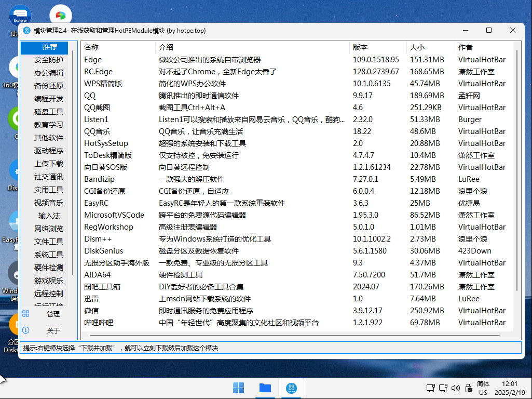Open the Windows Start menu
Screen dimensions: 532x399
[239, 388]
